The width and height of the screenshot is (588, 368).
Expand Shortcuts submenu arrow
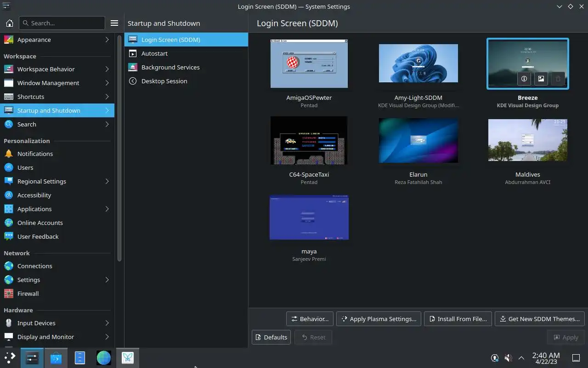(x=107, y=97)
